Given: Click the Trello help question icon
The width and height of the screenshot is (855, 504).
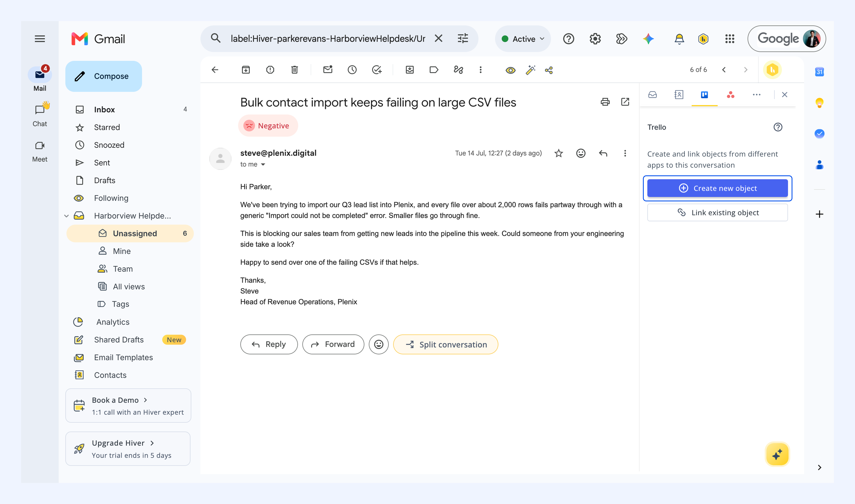Looking at the screenshot, I should (778, 127).
